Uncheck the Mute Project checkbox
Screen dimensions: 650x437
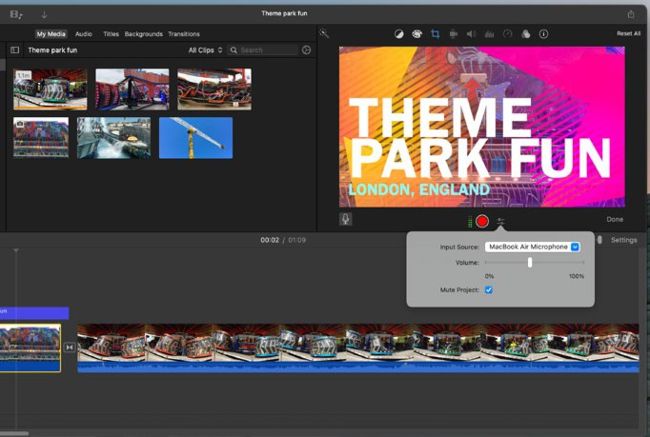[x=488, y=290]
